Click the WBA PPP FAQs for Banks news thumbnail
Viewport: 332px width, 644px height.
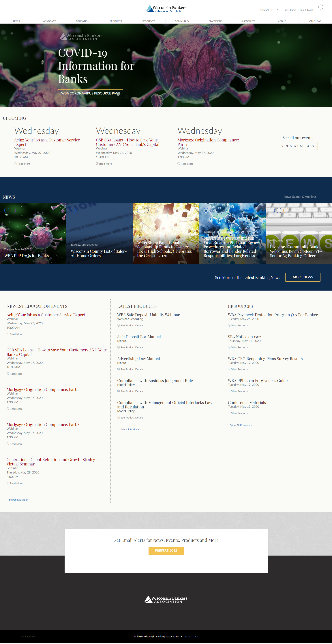click(33, 234)
